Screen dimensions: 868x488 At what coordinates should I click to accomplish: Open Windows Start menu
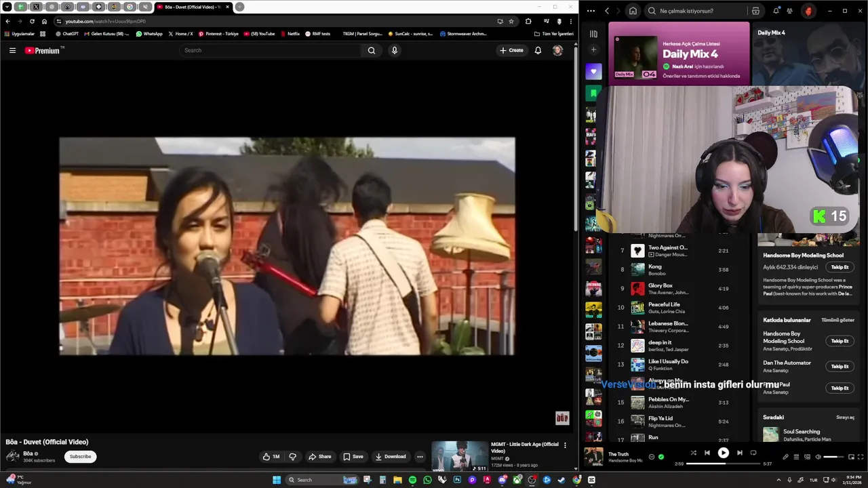[x=277, y=480]
